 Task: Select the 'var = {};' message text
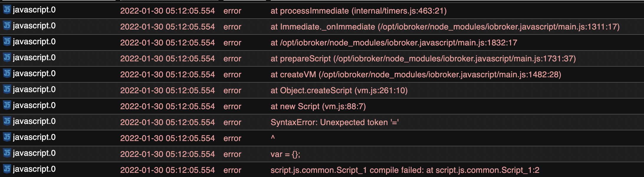(285, 154)
